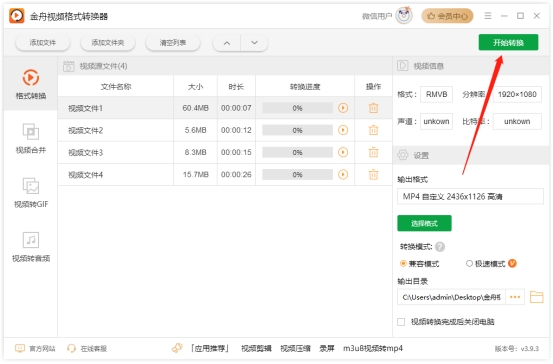The height and width of the screenshot is (364, 553).
Task: Click the 设置 gear icon
Action: pyautogui.click(x=402, y=155)
